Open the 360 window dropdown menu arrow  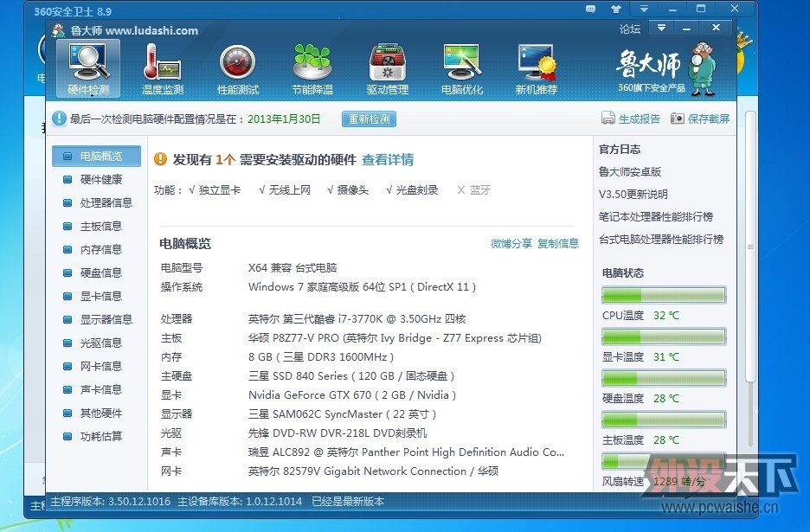click(644, 9)
